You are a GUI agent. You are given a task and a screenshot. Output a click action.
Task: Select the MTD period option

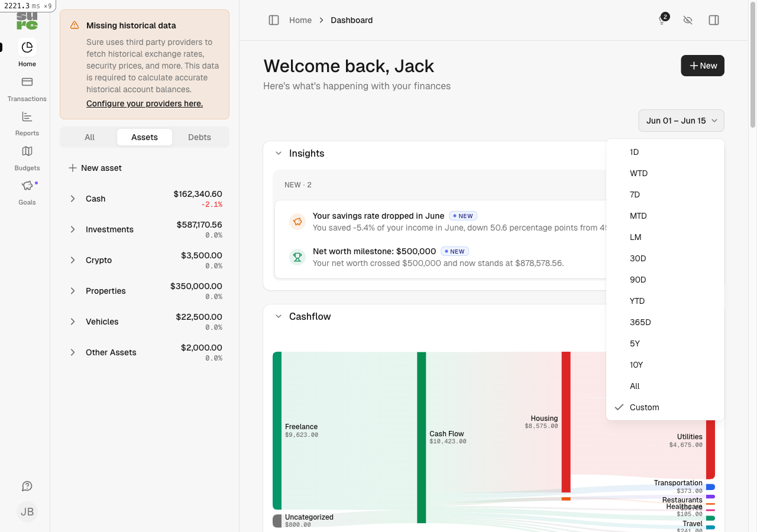click(665, 216)
